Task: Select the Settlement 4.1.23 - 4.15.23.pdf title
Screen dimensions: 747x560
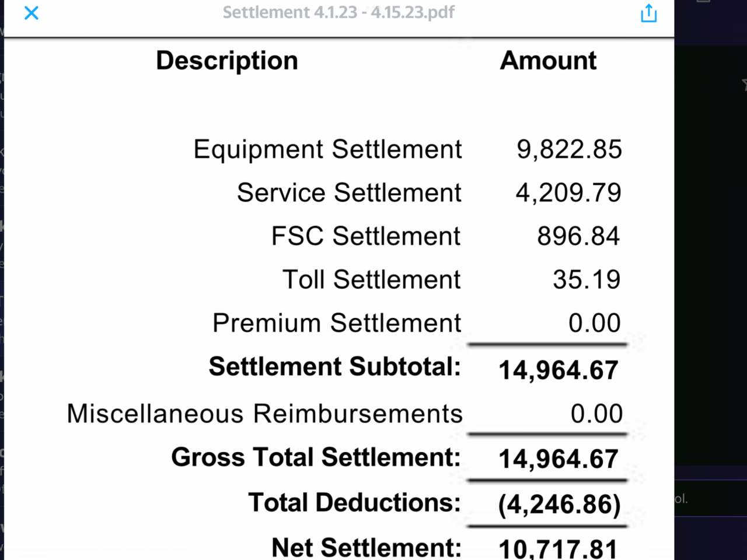Action: [x=338, y=12]
